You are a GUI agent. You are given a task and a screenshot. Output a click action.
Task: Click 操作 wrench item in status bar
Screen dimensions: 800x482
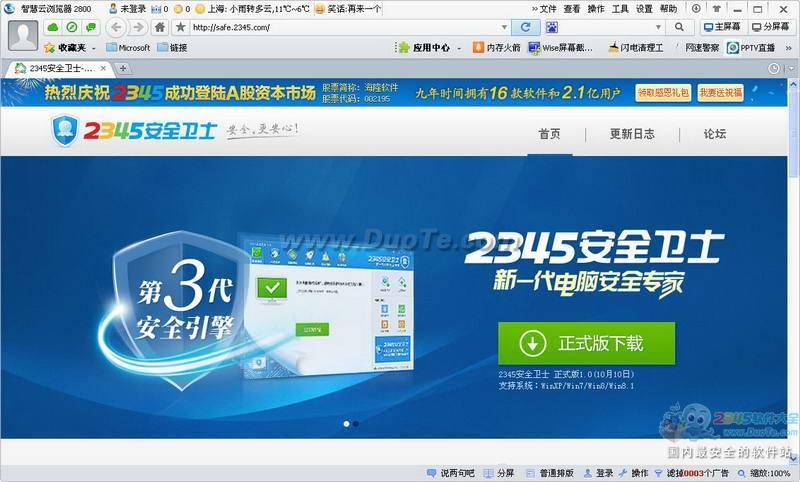coord(633,473)
